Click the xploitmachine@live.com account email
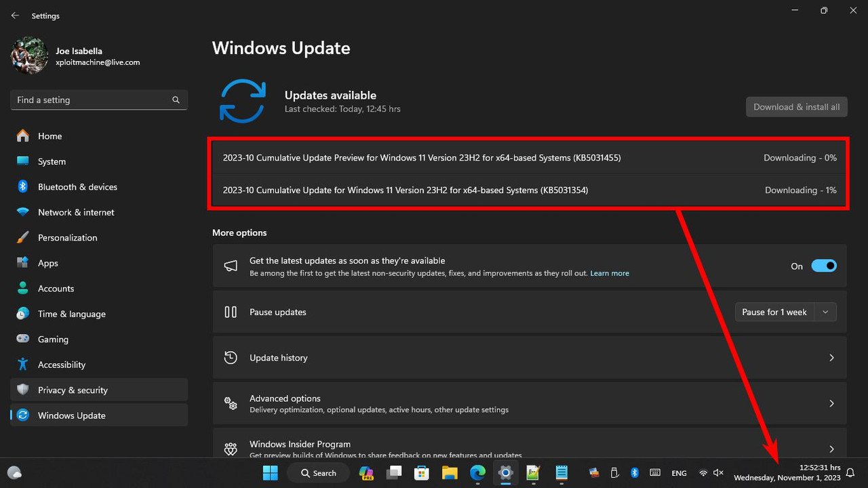The image size is (868, 488). point(98,62)
